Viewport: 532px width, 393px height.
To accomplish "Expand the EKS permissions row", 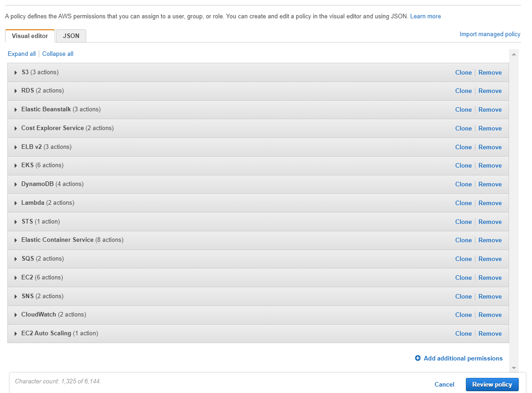I will [258, 165].
